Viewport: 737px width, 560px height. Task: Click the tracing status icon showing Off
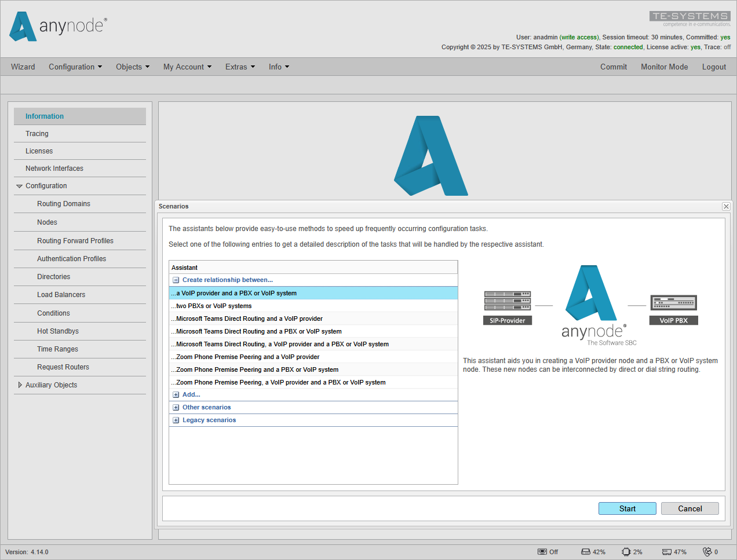click(x=543, y=551)
